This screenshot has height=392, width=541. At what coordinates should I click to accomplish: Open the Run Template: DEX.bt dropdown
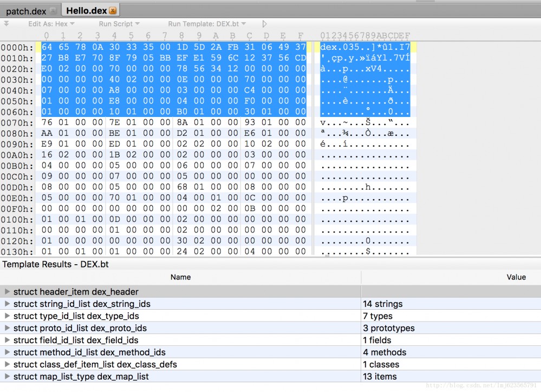pos(207,24)
